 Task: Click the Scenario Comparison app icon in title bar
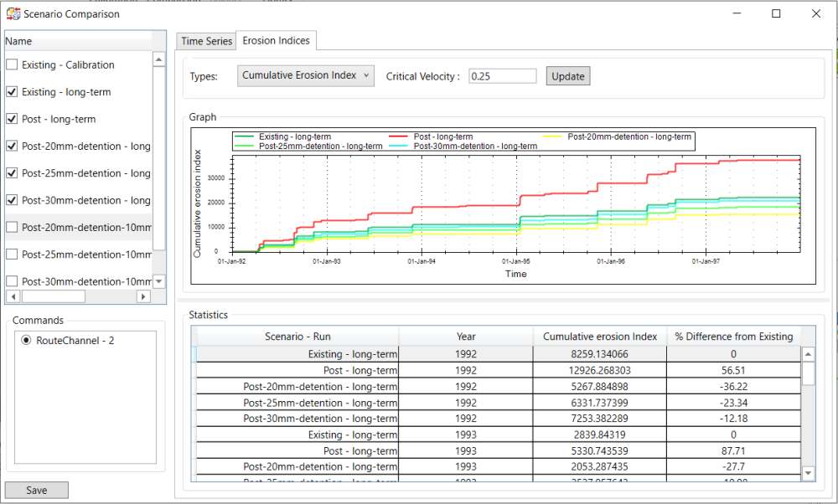pyautogui.click(x=13, y=13)
